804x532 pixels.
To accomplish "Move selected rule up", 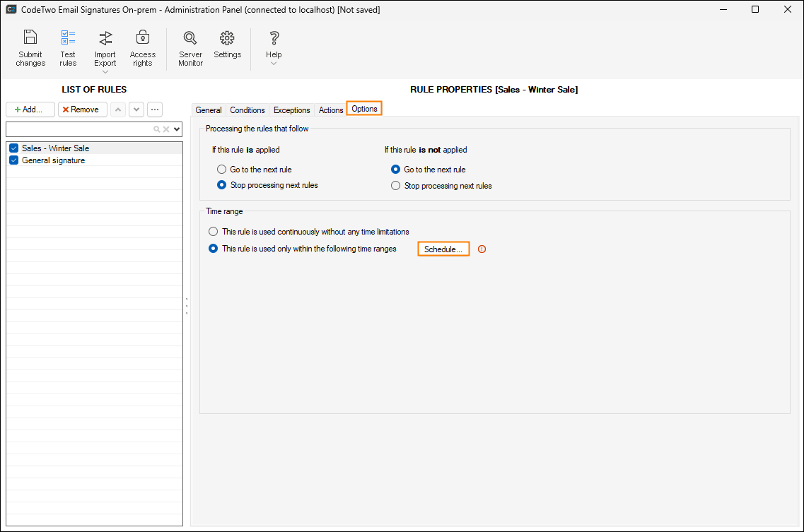I will [x=118, y=110].
